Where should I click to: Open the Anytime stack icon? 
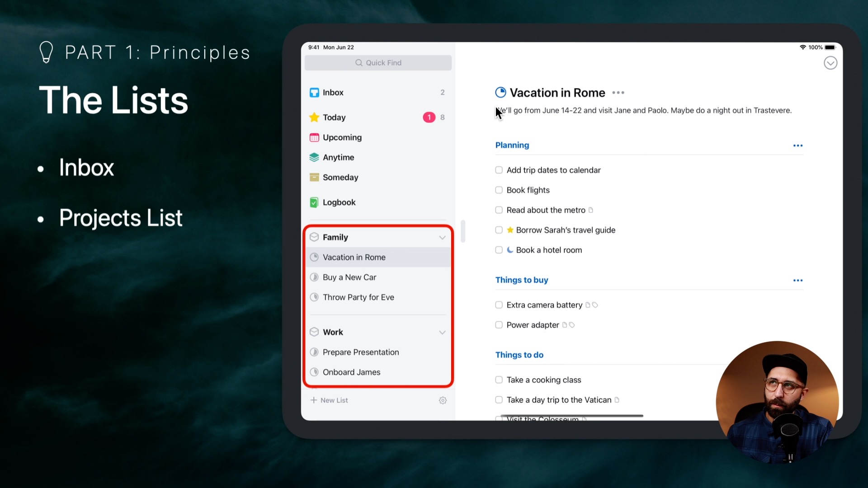(x=314, y=157)
